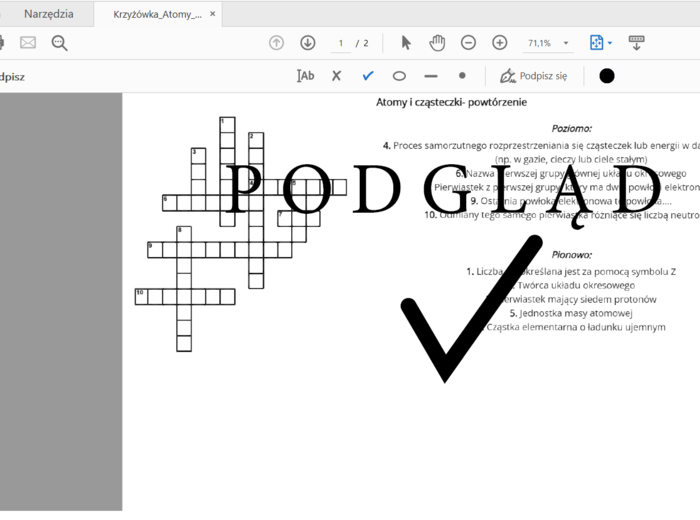700x520 pixels.
Task: Click the scrolling mode keyboard icon
Action: point(636,42)
